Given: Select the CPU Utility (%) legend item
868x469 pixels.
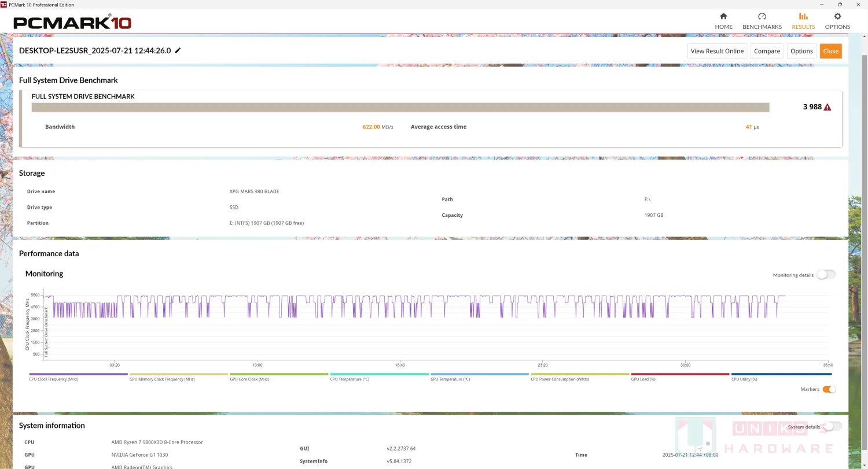Looking at the screenshot, I should point(781,377).
